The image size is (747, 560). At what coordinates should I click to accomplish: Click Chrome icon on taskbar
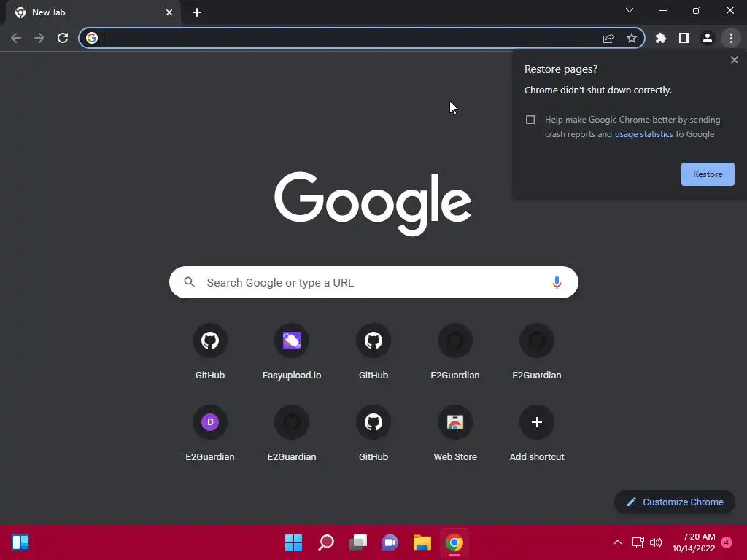454,542
